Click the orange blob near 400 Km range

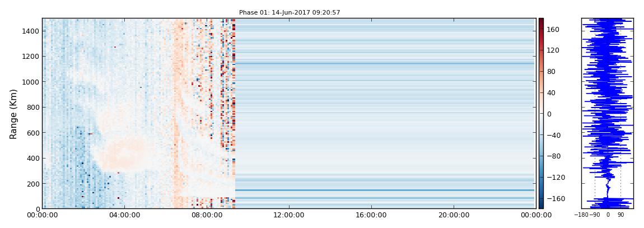click(123, 155)
